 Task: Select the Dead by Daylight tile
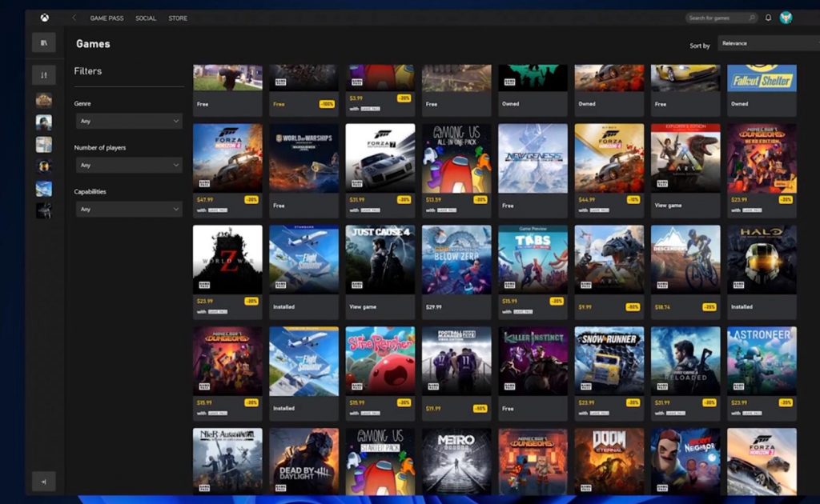point(303,461)
